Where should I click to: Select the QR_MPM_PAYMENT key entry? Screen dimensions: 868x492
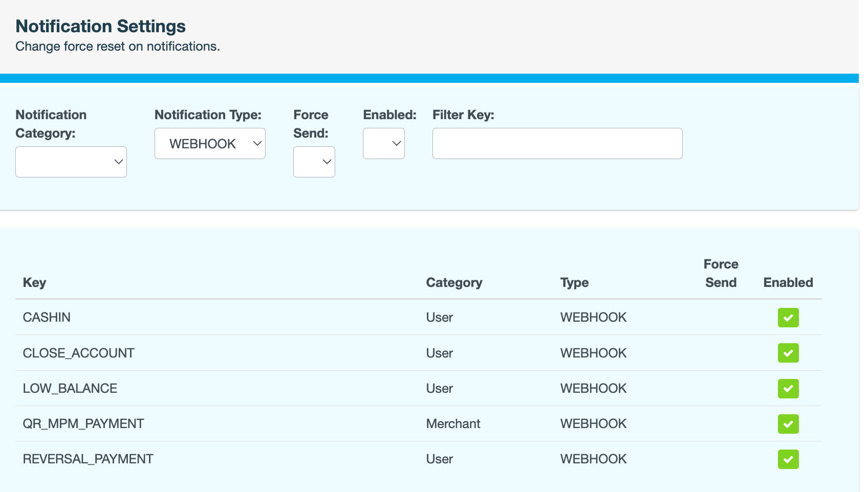point(83,424)
